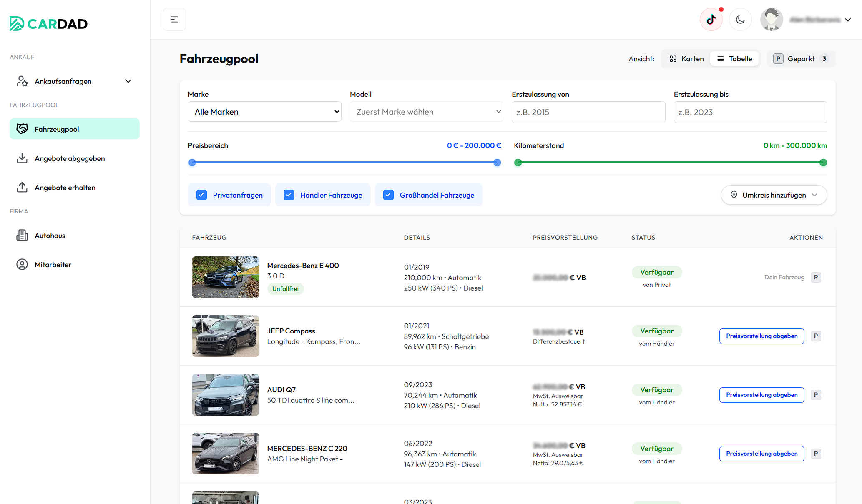Switch to Karten view

pyautogui.click(x=686, y=59)
